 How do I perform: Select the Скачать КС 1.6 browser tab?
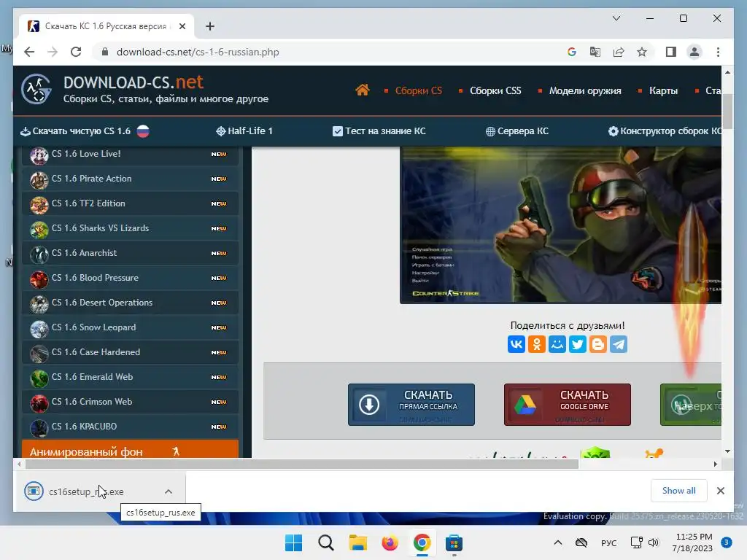(x=106, y=26)
